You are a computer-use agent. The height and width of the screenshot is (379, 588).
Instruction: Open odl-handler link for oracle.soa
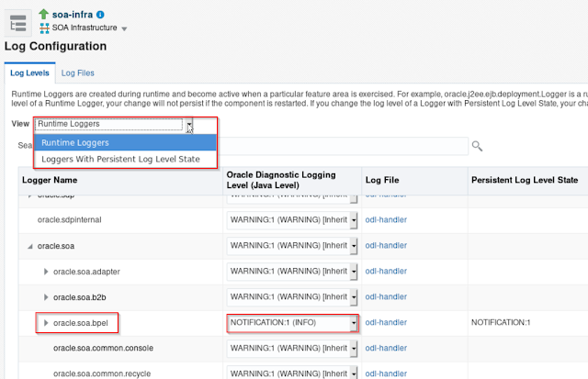pyautogui.click(x=386, y=245)
